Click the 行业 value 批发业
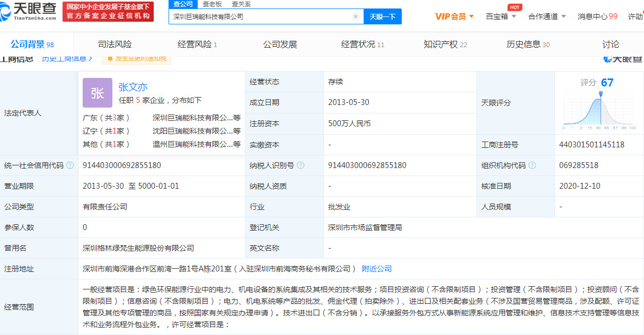The width and height of the screenshot is (644, 335). click(339, 207)
